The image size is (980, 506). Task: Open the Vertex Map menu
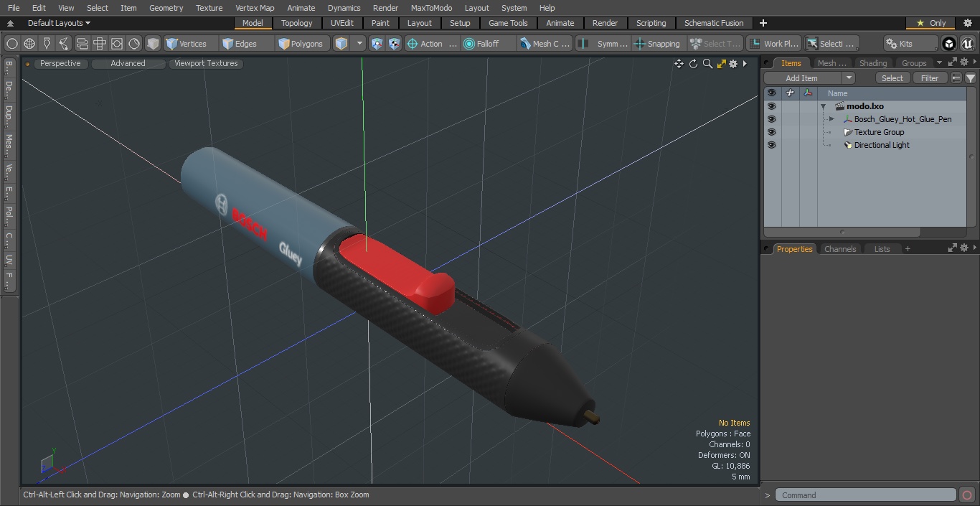point(255,8)
